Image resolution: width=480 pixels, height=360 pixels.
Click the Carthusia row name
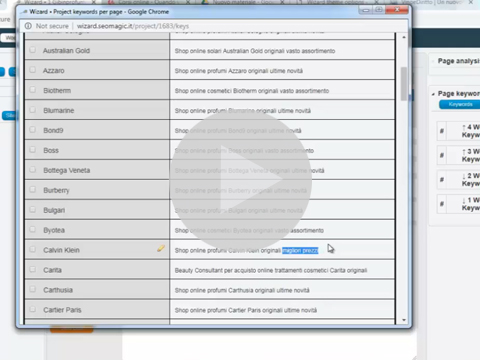pos(58,290)
